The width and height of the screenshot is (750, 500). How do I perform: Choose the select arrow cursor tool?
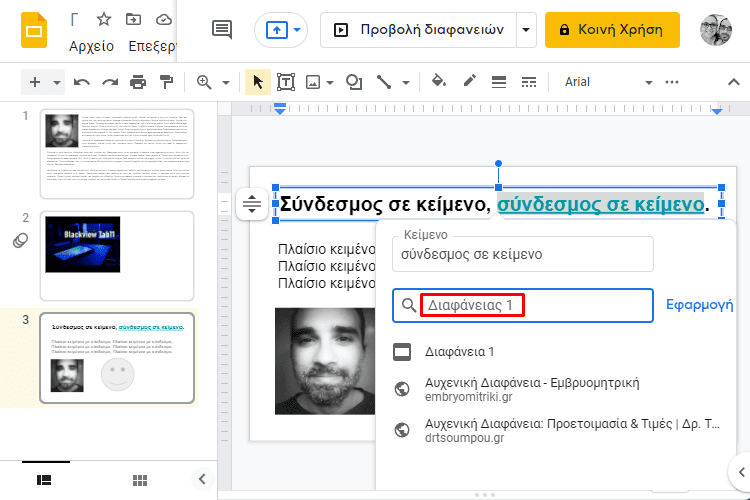point(258,82)
